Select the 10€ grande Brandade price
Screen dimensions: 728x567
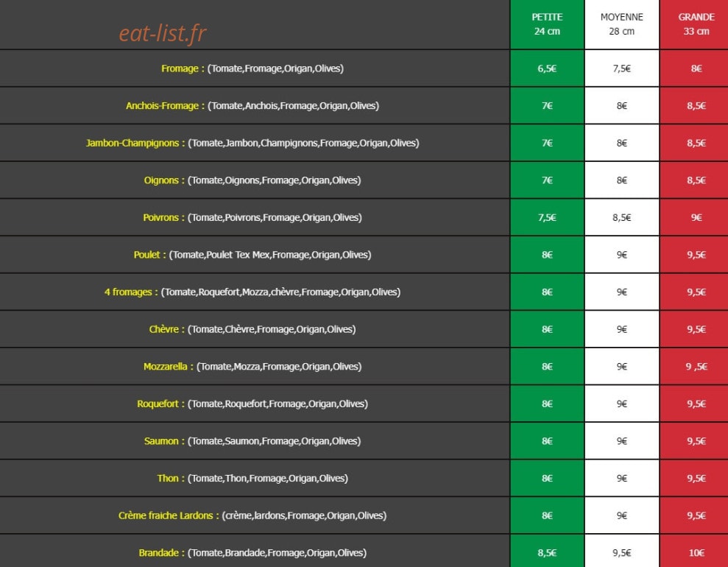tap(696, 552)
